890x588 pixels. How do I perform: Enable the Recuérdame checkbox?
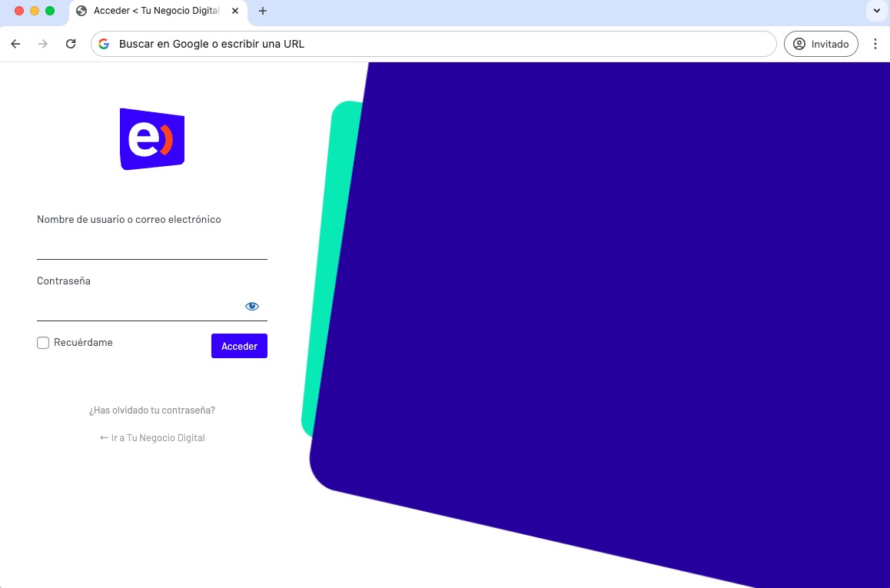click(43, 343)
